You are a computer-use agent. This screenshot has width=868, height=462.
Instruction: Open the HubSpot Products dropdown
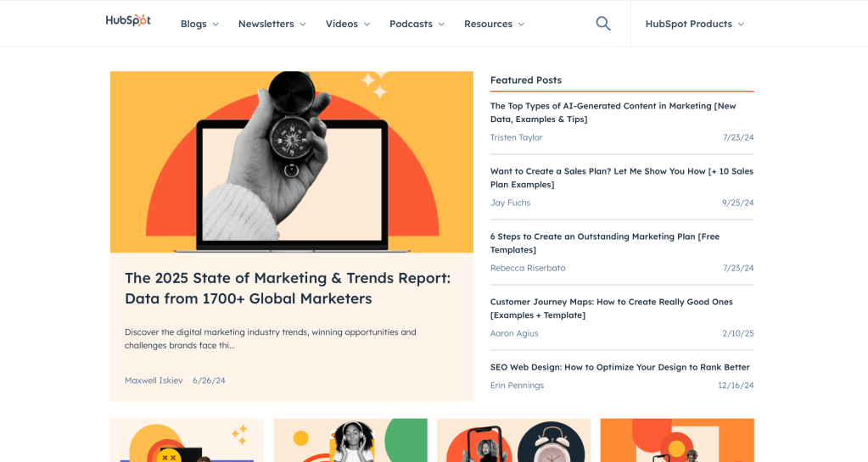pos(694,24)
